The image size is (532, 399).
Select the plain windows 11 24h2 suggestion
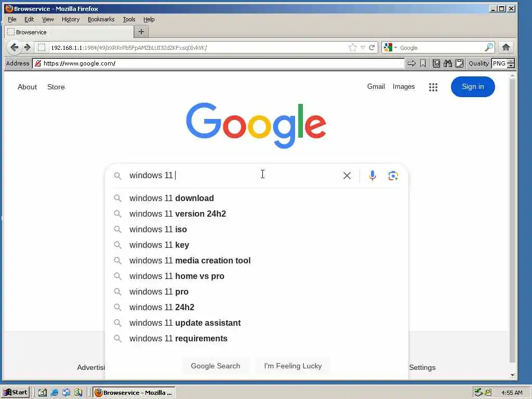point(257,308)
